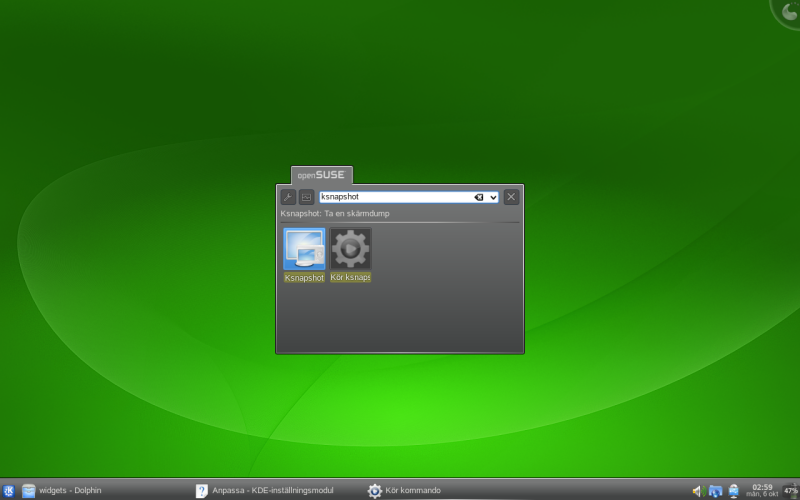Open the desktop toolbox in top-right corner
The height and width of the screenshot is (500, 800).
tap(786, 12)
